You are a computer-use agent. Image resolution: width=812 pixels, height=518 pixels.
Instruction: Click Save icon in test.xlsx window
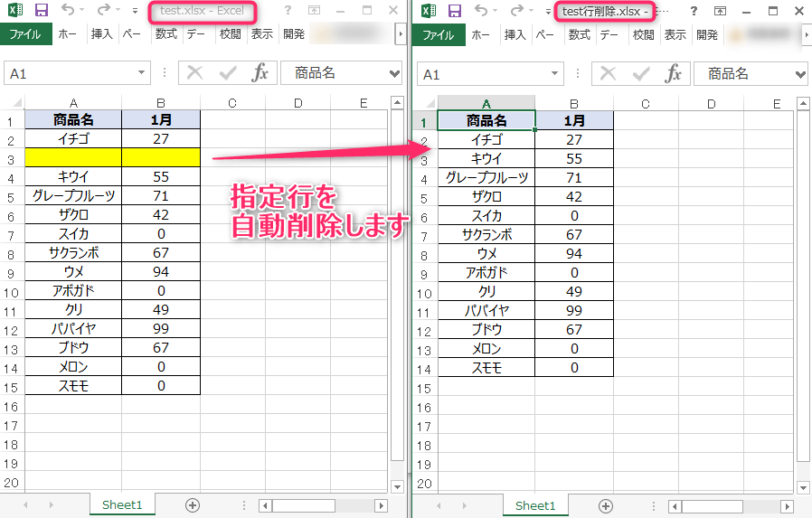41,11
